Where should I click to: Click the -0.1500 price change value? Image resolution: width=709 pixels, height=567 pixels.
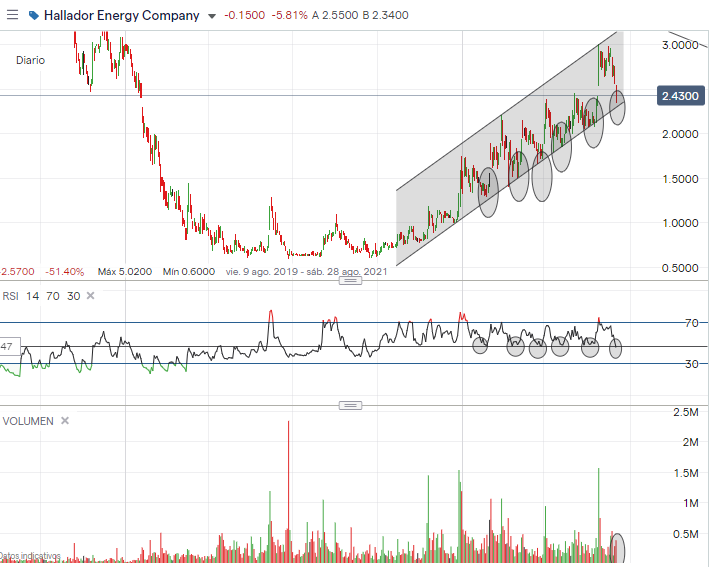(x=245, y=15)
